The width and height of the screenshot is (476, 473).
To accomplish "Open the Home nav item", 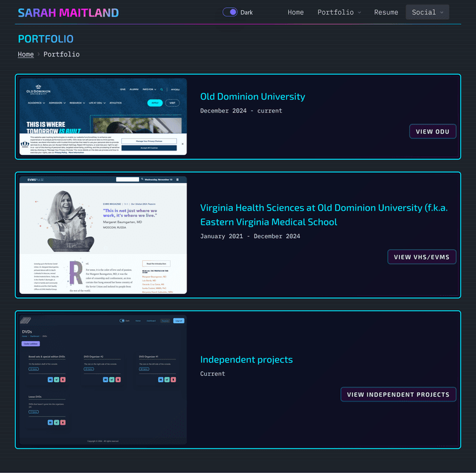I will coord(295,12).
